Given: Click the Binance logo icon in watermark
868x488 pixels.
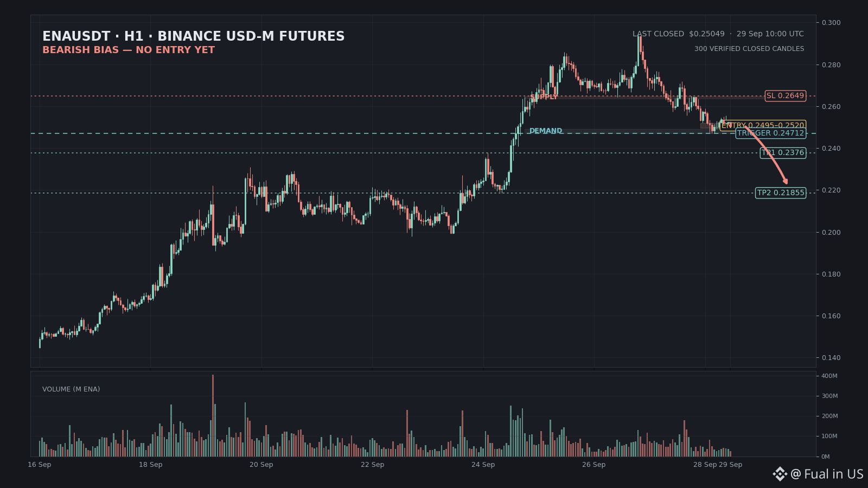Looking at the screenshot, I should pyautogui.click(x=780, y=474).
